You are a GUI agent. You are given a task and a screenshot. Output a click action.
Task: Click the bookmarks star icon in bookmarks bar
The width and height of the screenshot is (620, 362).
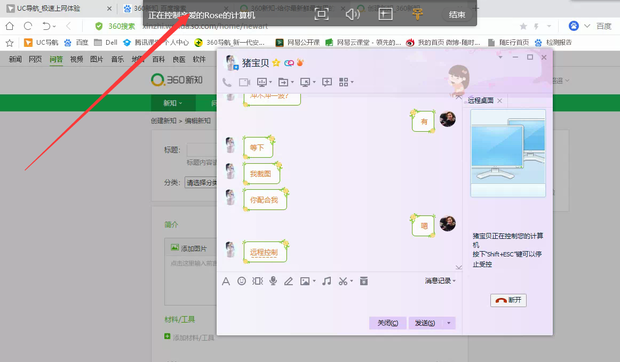tap(9, 43)
